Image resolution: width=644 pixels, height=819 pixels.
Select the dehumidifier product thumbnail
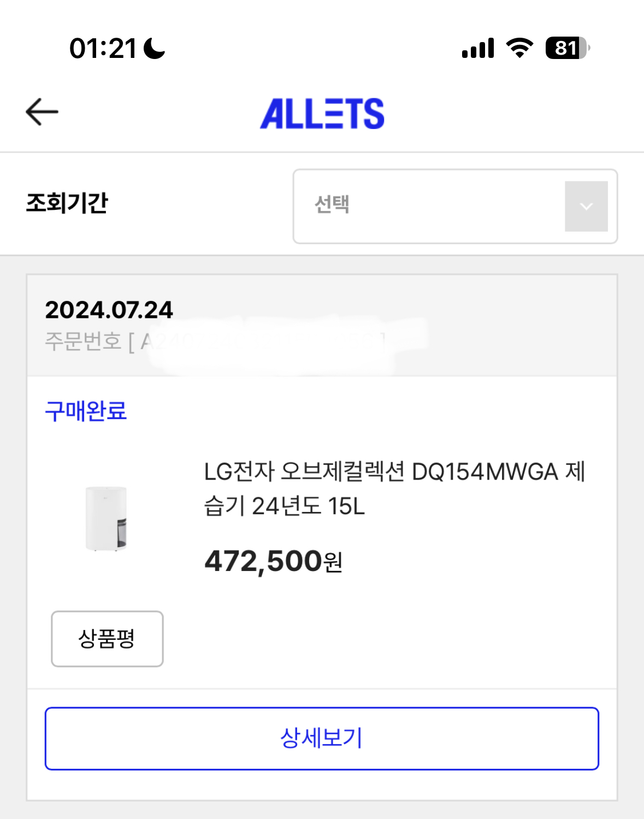tap(107, 518)
